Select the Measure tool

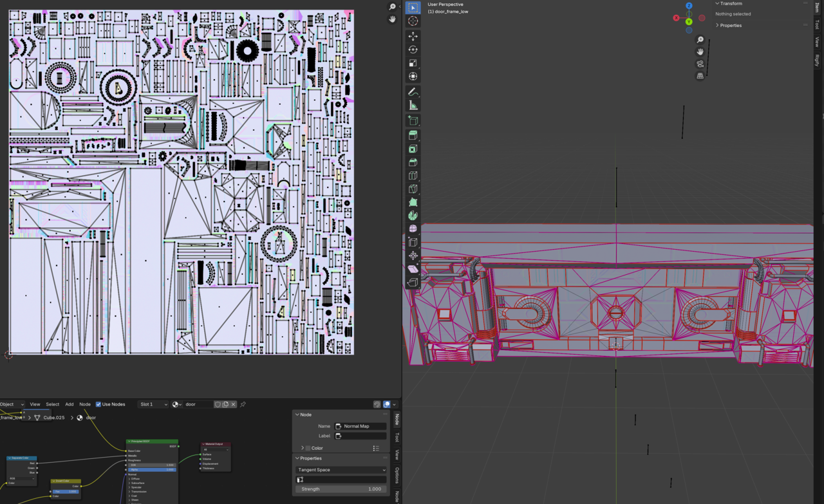[x=413, y=105]
